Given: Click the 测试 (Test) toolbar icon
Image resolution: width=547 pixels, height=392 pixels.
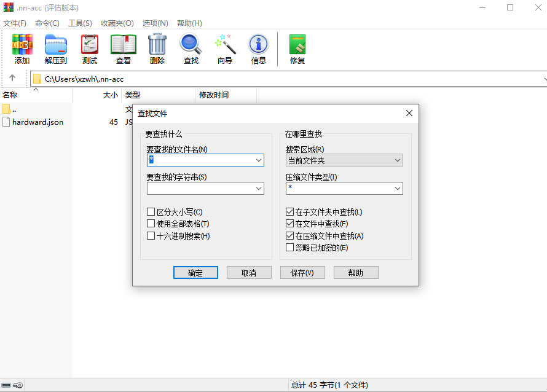Looking at the screenshot, I should [90, 44].
